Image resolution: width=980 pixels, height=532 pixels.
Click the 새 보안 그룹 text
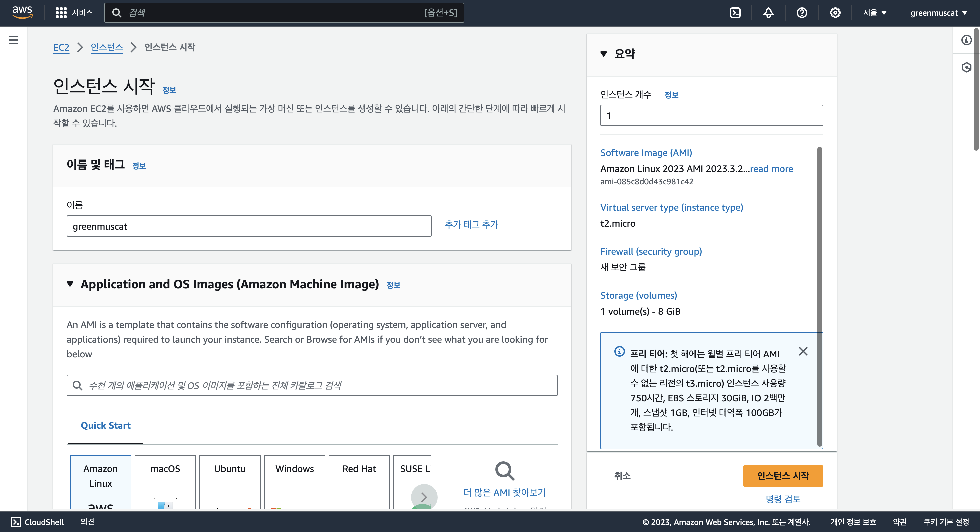tap(623, 267)
